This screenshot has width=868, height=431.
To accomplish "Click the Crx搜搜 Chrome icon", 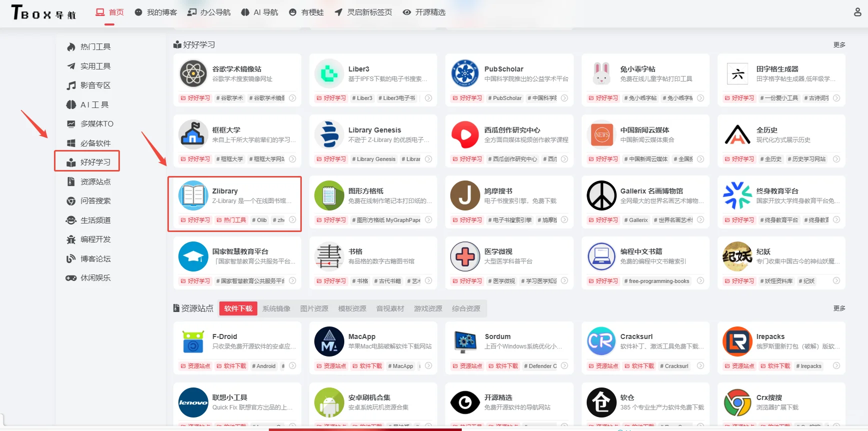I will [738, 402].
